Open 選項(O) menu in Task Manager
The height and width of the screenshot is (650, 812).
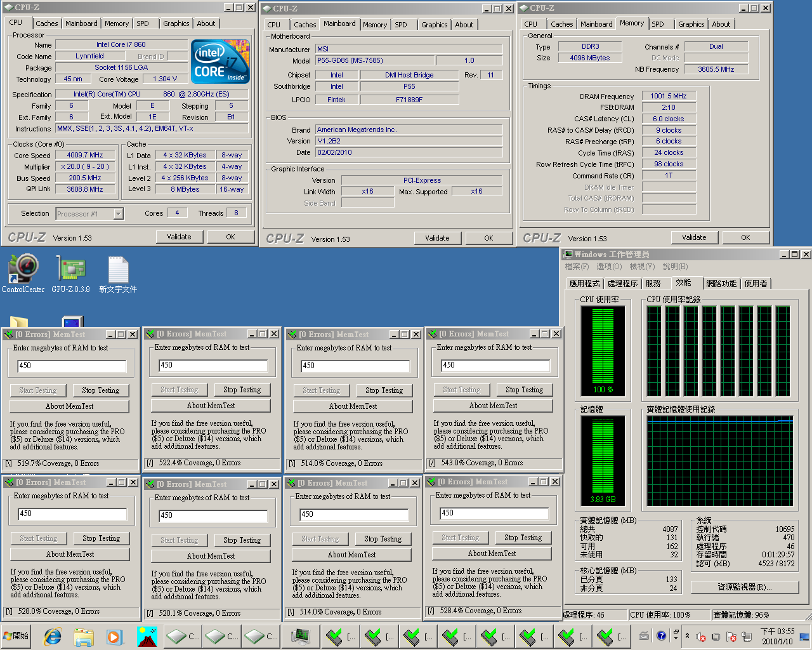(x=609, y=267)
